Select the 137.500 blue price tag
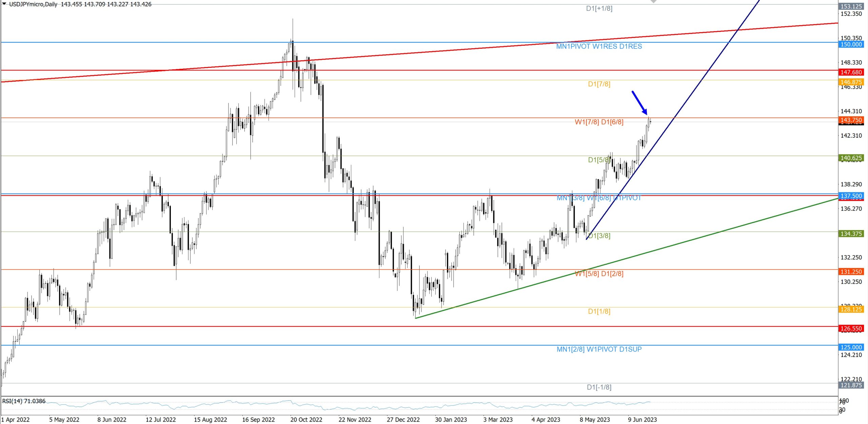This screenshot has width=868, height=424. coord(851,196)
